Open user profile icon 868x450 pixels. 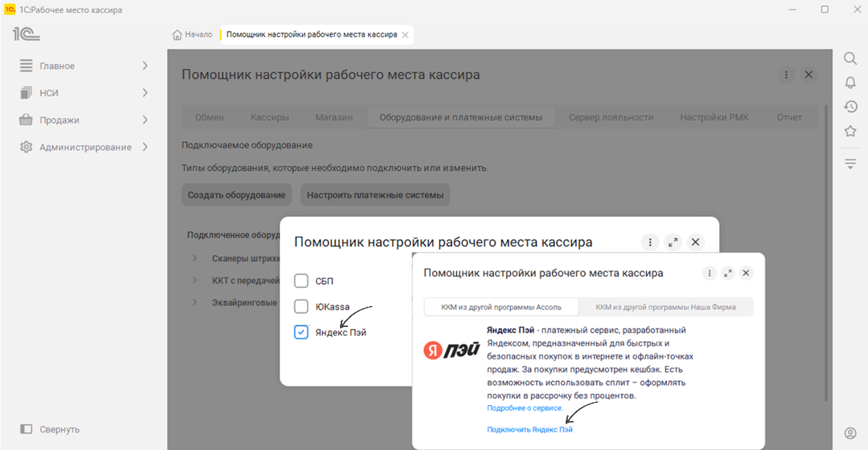tap(851, 433)
